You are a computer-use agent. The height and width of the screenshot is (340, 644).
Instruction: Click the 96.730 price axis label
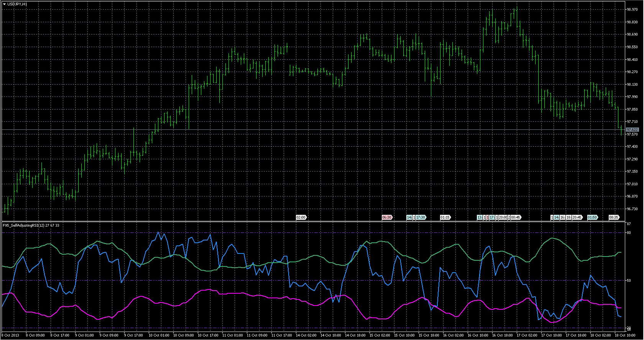pyautogui.click(x=632, y=209)
